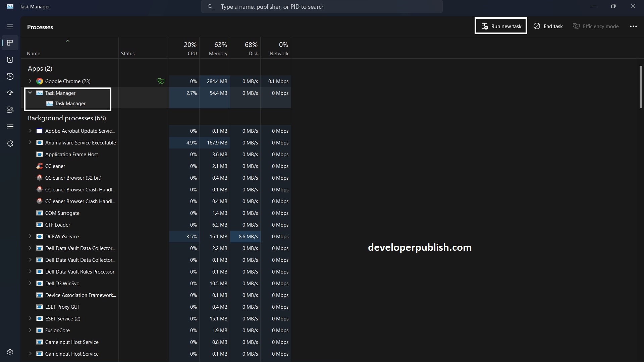This screenshot has width=644, height=362.
Task: Expand the DCFWinService process entry
Action: click(x=30, y=236)
